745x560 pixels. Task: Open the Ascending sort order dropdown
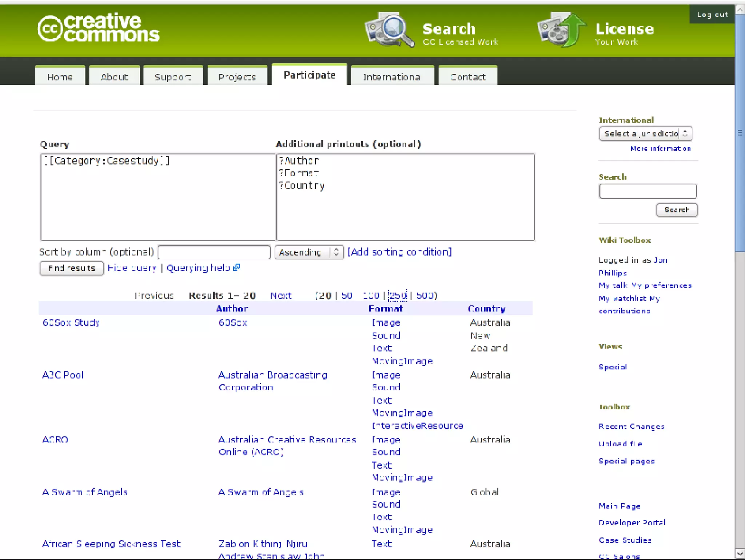coord(308,252)
